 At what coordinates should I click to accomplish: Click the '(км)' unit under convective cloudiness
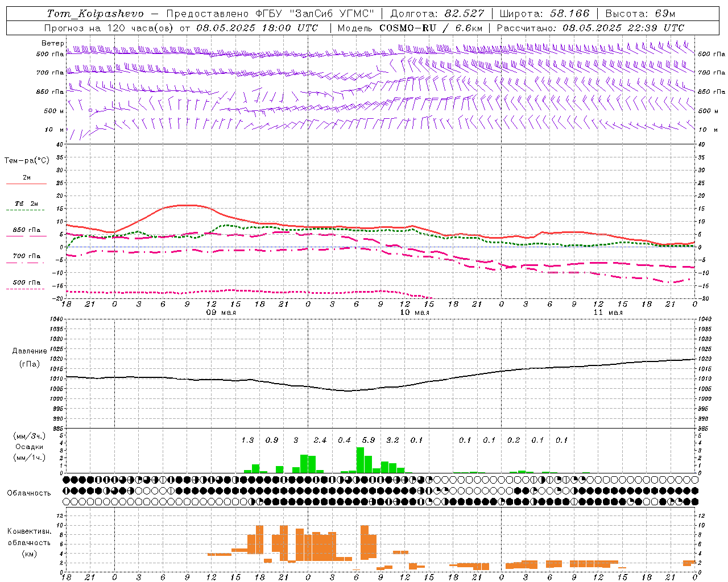click(30, 554)
